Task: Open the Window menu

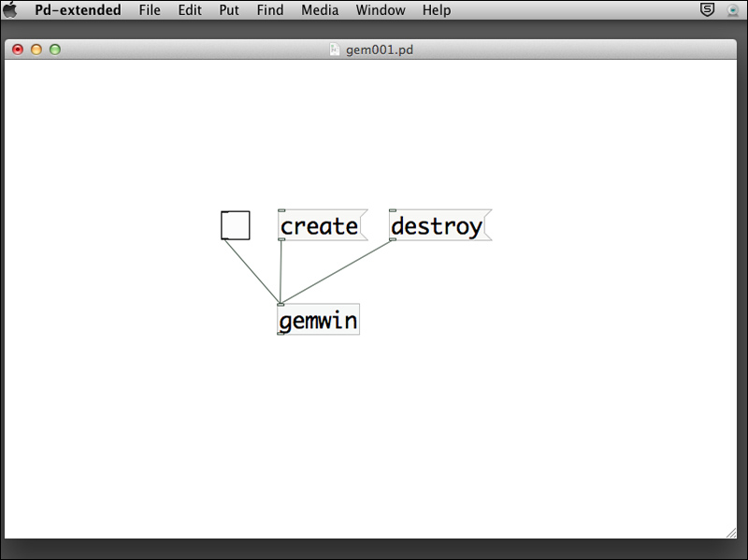Action: (x=381, y=10)
